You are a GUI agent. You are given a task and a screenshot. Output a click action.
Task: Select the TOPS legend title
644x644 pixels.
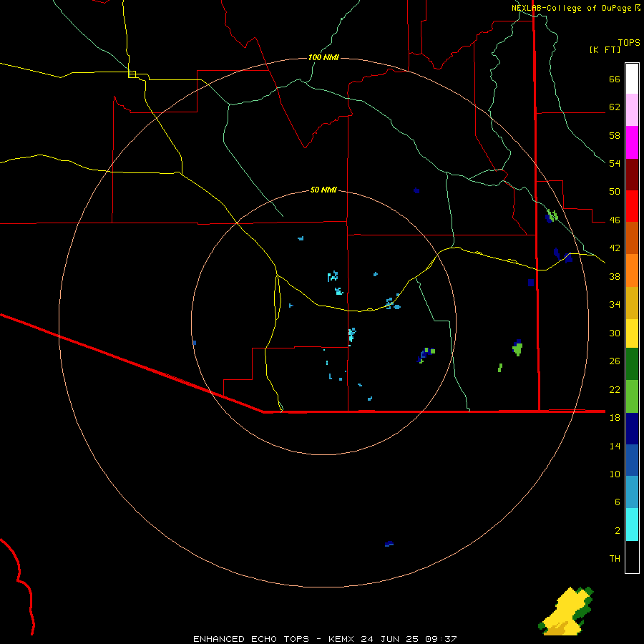point(629,42)
